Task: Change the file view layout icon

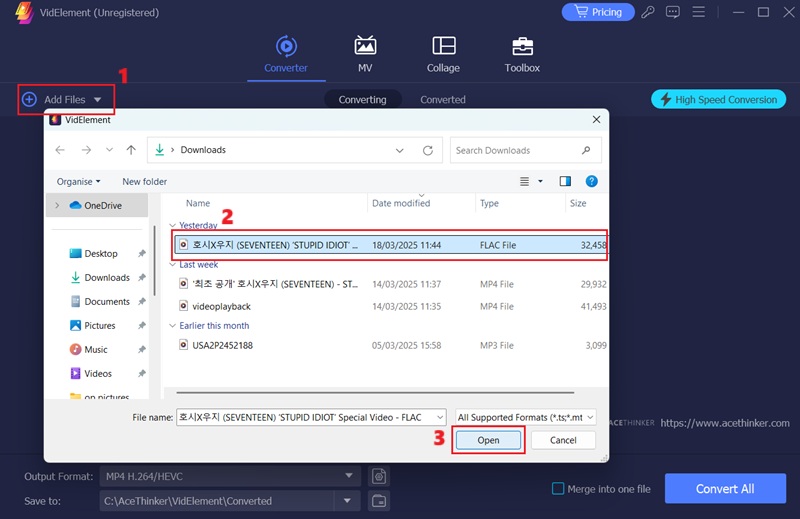Action: (x=524, y=181)
